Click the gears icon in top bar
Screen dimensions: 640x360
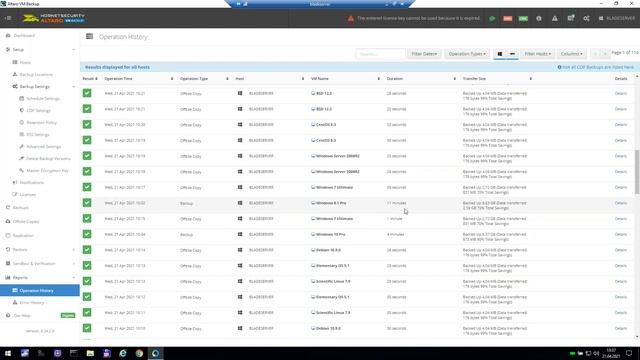coord(586,18)
